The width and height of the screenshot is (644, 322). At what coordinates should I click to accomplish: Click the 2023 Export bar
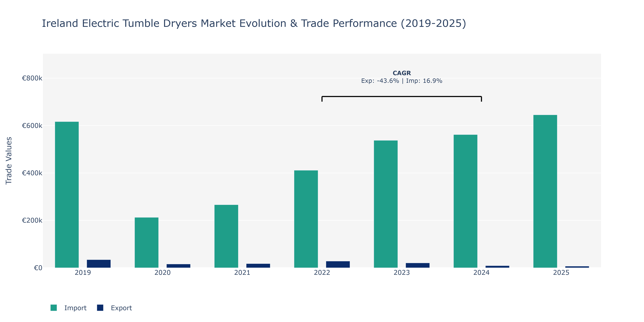418,266
